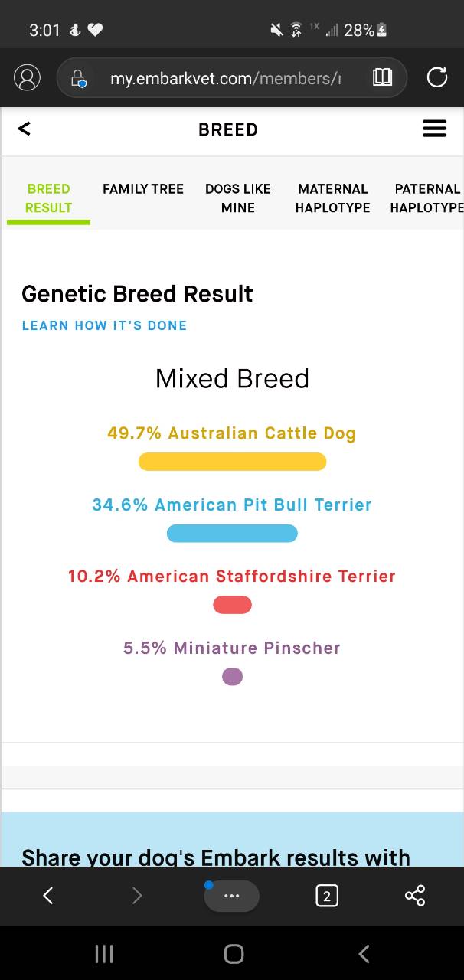Reload the page with refresh icon
The height and width of the screenshot is (980, 464).
436,77
